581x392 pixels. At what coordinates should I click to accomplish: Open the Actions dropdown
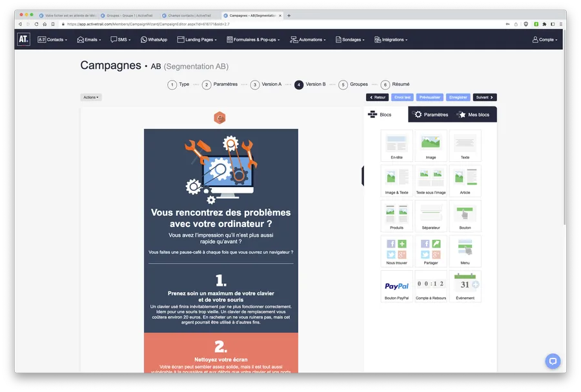click(x=91, y=97)
